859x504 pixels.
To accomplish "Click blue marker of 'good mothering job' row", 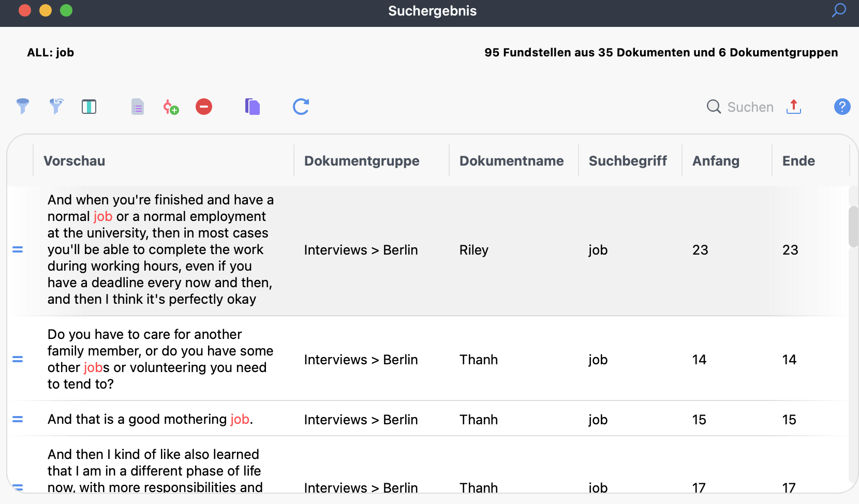I will [18, 419].
